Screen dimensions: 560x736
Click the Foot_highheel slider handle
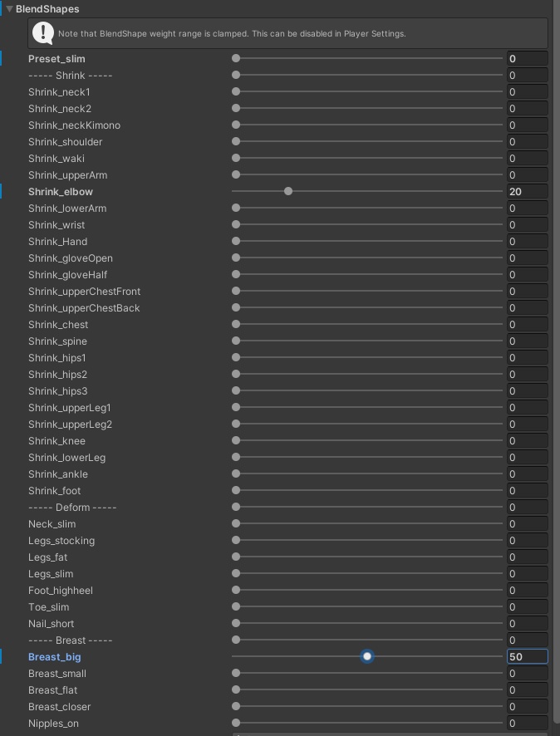[236, 591]
